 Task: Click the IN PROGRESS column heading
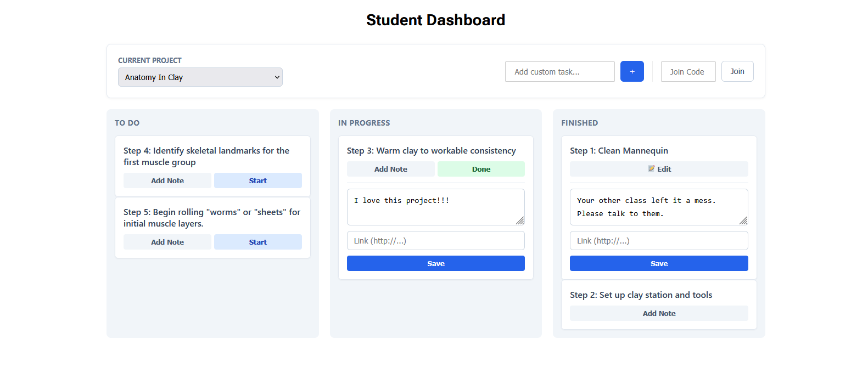pyautogui.click(x=364, y=123)
